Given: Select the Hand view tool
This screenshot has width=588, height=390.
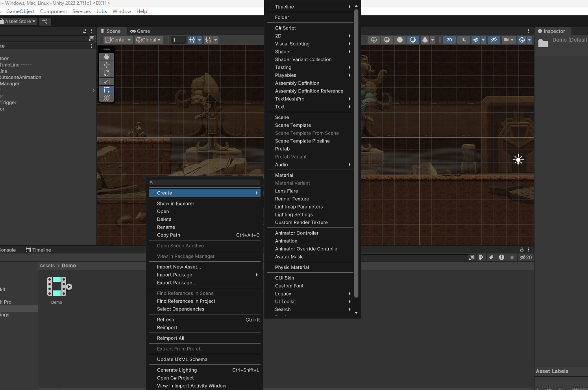Looking at the screenshot, I should pos(106,57).
